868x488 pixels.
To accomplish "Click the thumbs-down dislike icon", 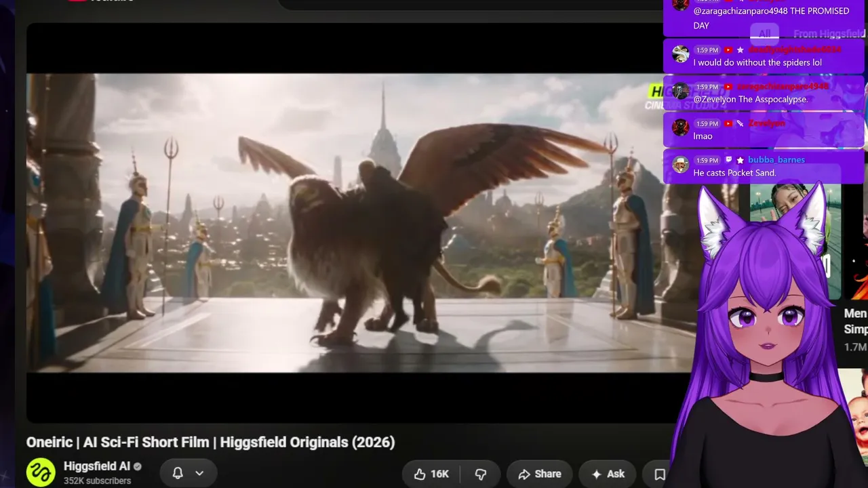I will [x=480, y=474].
